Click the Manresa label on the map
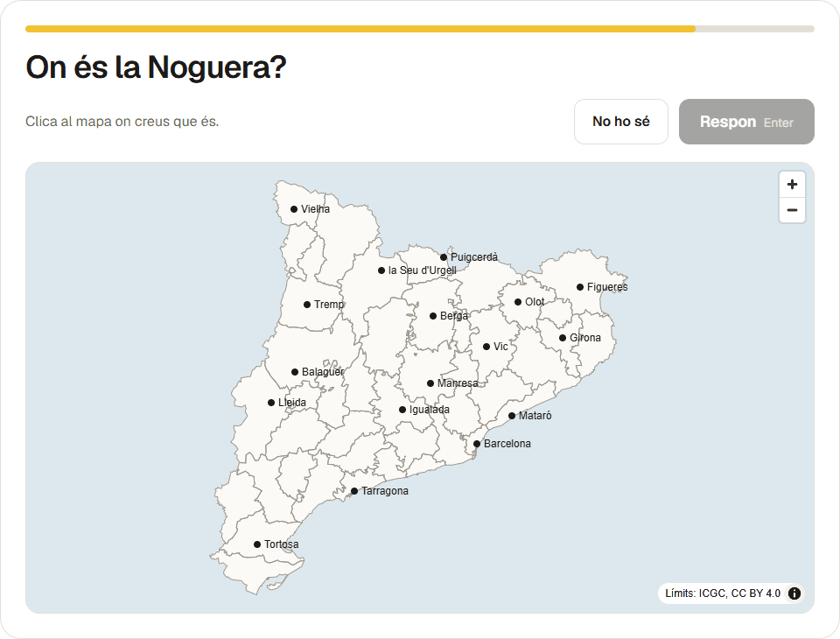This screenshot has height=639, width=840. click(458, 383)
